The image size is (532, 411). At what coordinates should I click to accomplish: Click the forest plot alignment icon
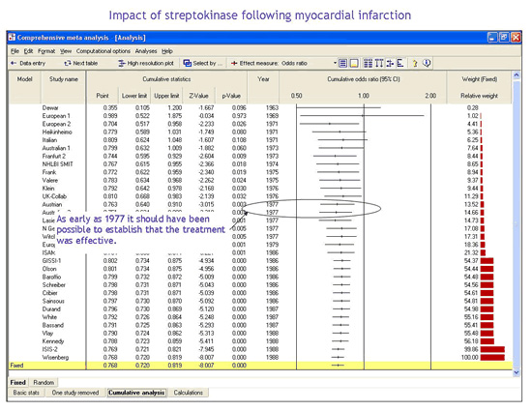point(390,63)
